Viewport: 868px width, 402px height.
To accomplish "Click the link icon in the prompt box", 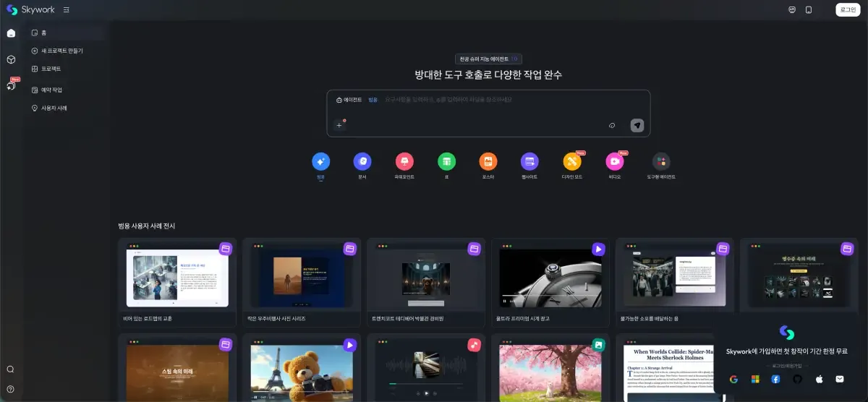I will point(612,126).
